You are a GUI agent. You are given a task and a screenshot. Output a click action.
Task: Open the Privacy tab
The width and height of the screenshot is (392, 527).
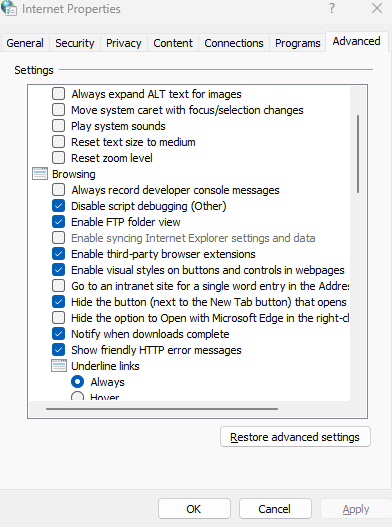coord(124,43)
